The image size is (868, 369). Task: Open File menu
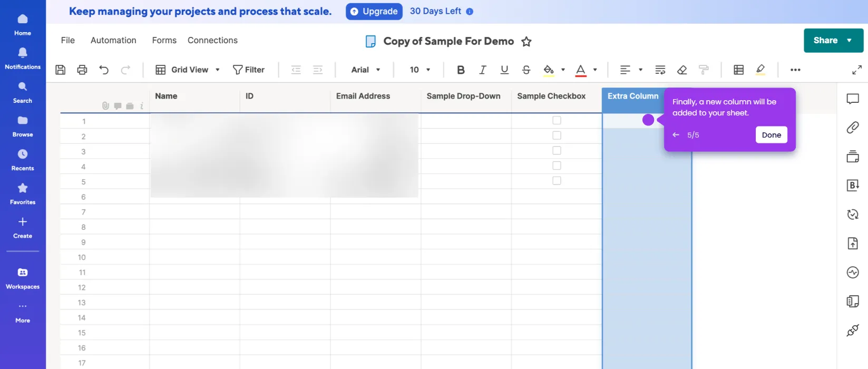(68, 40)
